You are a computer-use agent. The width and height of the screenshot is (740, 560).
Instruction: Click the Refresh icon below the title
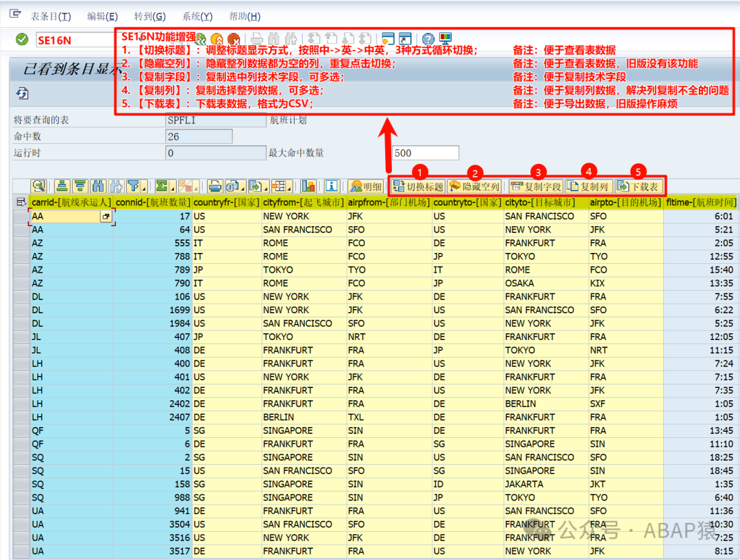tap(22, 93)
